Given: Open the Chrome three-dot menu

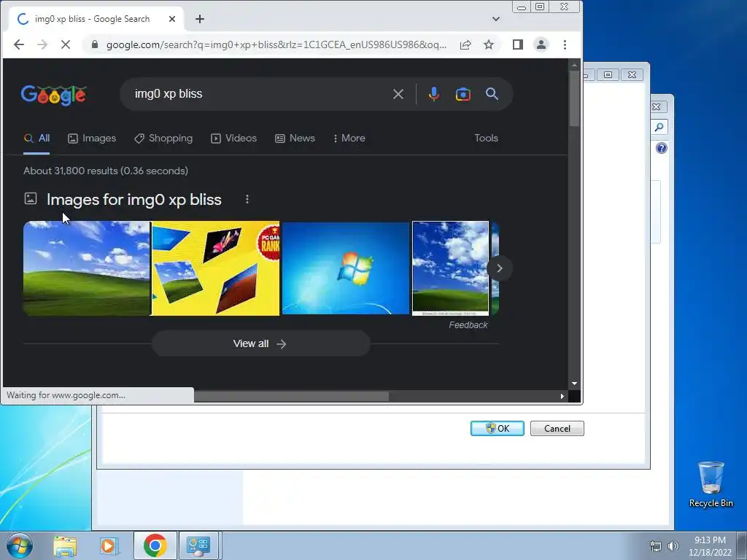Looking at the screenshot, I should point(565,44).
